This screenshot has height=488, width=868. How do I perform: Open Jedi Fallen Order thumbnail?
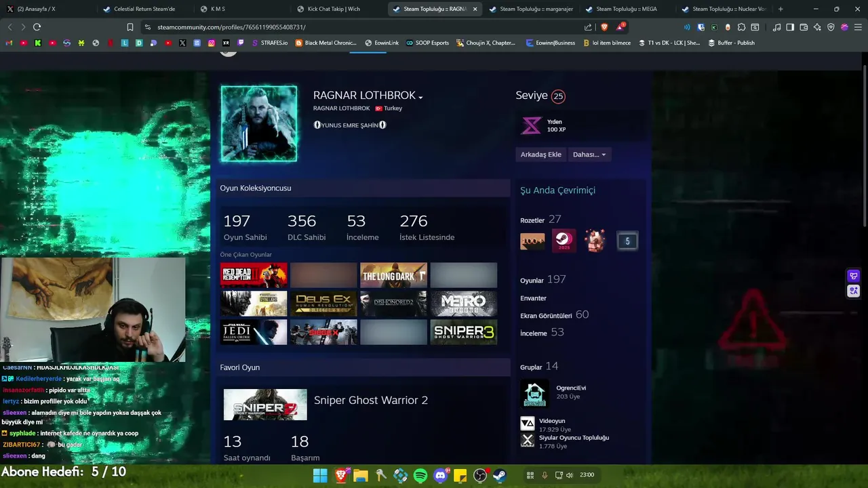(254, 332)
